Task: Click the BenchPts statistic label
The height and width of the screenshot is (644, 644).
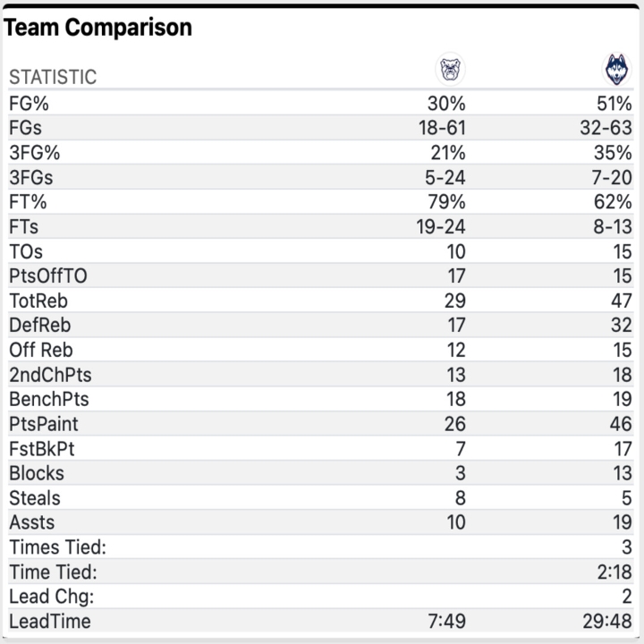Action: [x=49, y=400]
